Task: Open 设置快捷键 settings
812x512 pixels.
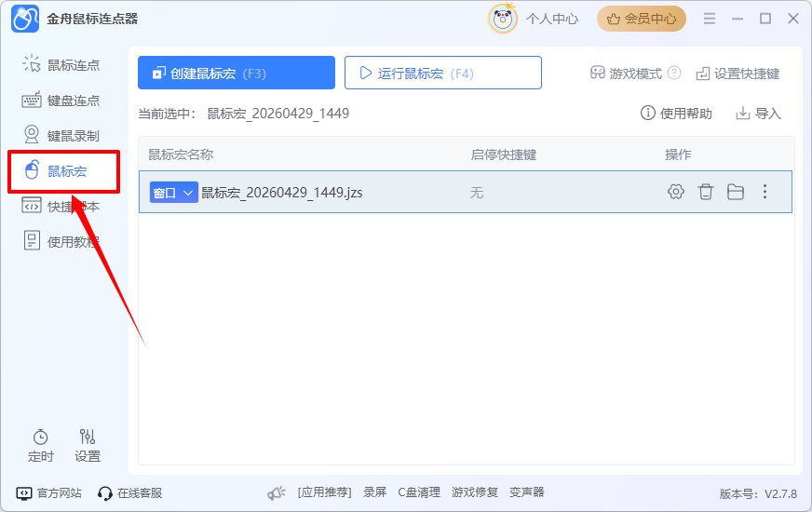Action: coord(738,74)
